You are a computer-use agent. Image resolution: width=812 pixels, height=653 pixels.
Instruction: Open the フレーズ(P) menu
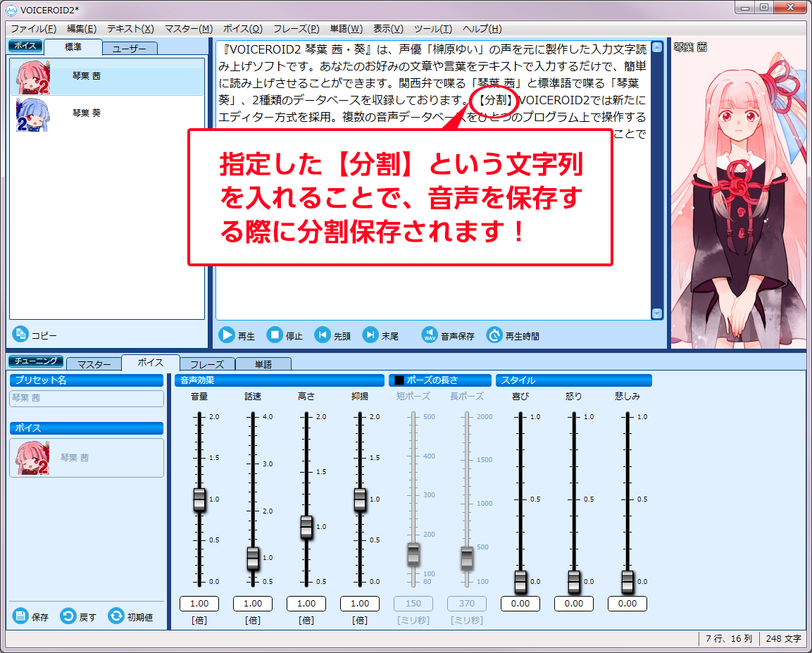pos(296,29)
